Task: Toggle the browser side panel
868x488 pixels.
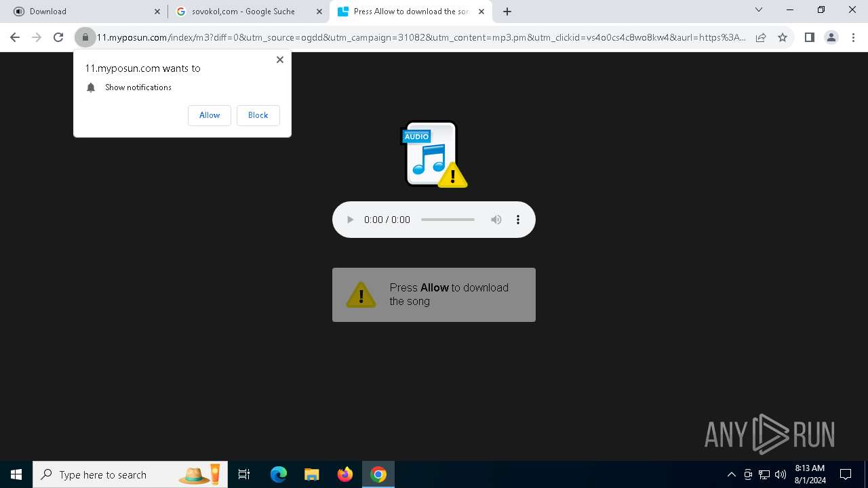Action: 809,37
